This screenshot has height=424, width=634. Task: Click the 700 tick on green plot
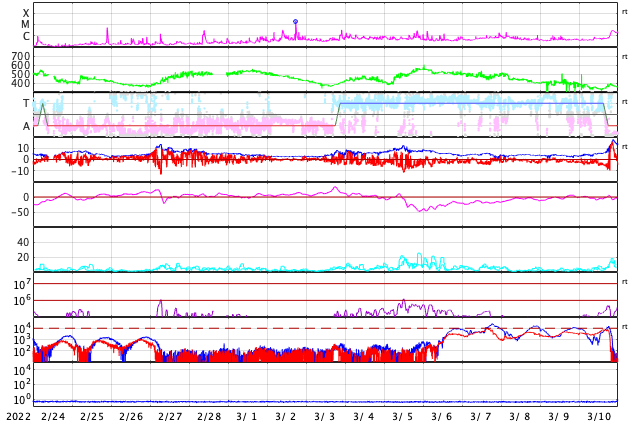[x=21, y=56]
